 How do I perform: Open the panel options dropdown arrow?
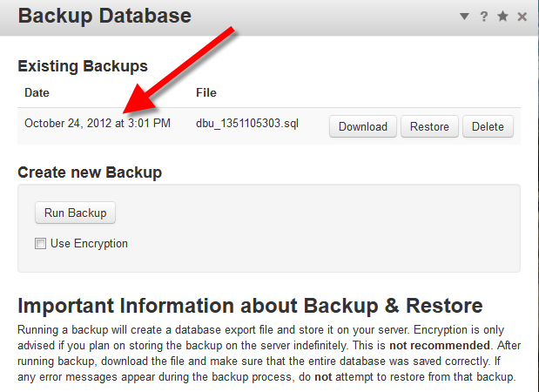[x=464, y=17]
